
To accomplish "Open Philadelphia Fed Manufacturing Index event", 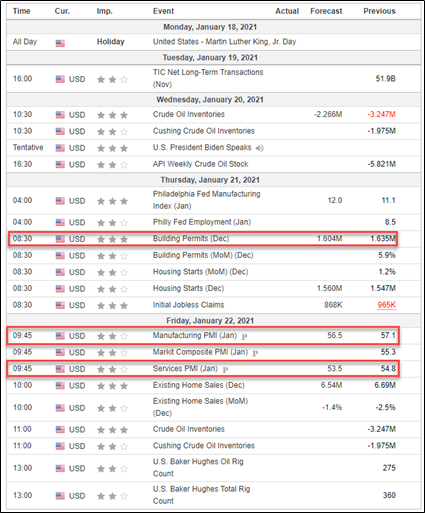I will click(x=206, y=200).
